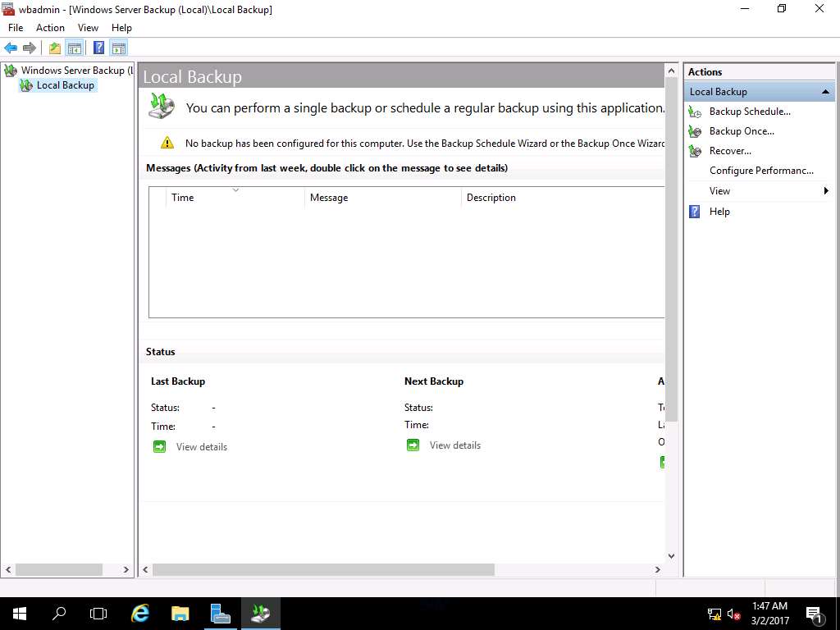Click the Message column header
This screenshot has height=630, width=840.
click(x=382, y=198)
